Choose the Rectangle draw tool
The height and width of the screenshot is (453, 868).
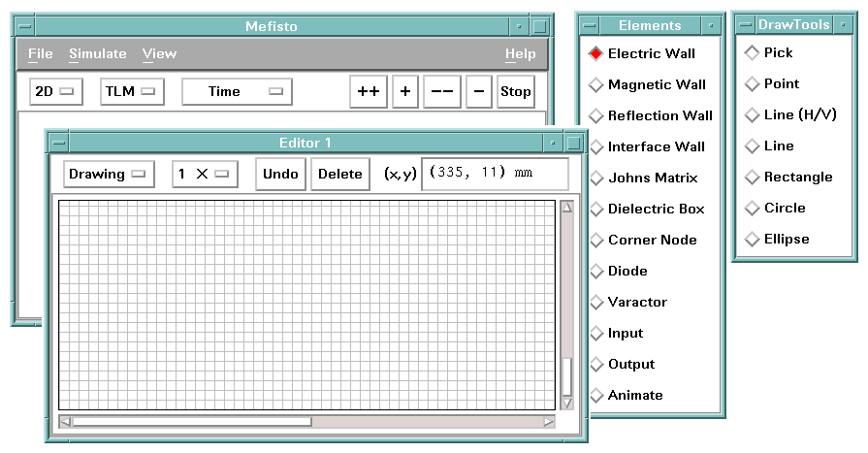[788, 177]
